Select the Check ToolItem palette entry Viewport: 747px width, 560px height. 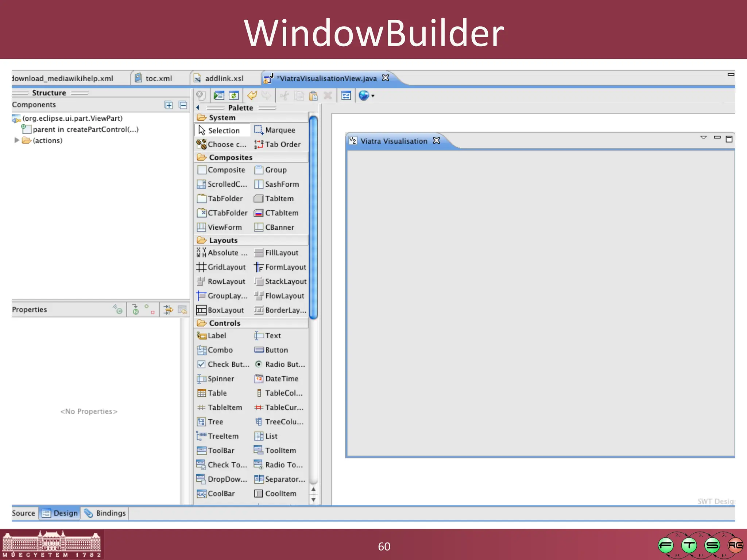[x=222, y=465]
